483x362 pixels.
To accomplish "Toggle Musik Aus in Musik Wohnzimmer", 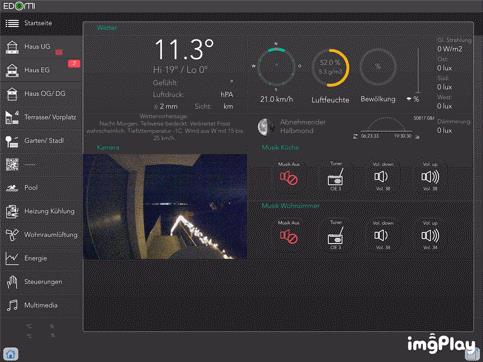I will pyautogui.click(x=289, y=236).
